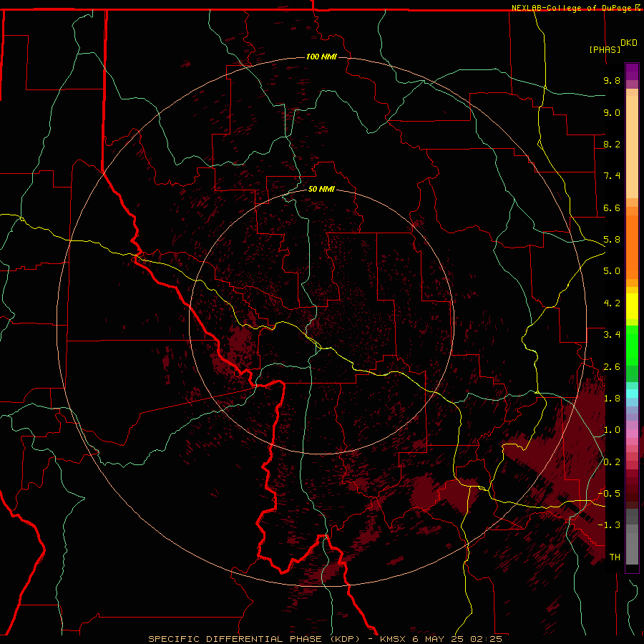The width and height of the screenshot is (644, 644).
Task: Click the 9.0 scale value
Action: pos(612,112)
